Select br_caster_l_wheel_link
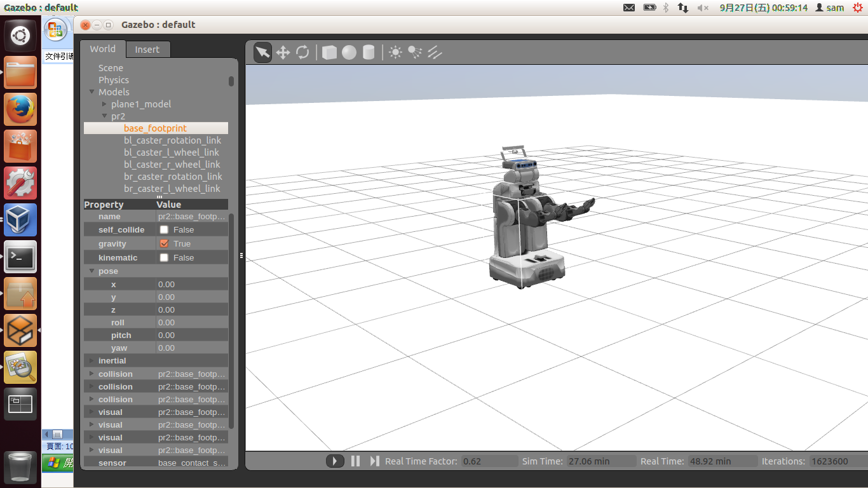The height and width of the screenshot is (488, 868). [172, 188]
